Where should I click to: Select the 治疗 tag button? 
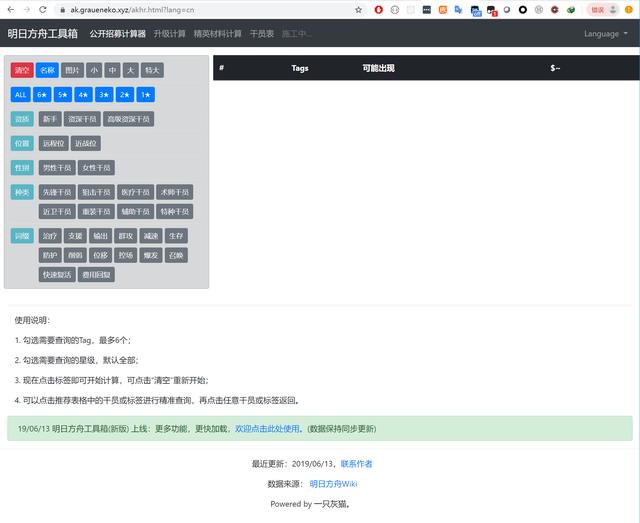pos(50,236)
